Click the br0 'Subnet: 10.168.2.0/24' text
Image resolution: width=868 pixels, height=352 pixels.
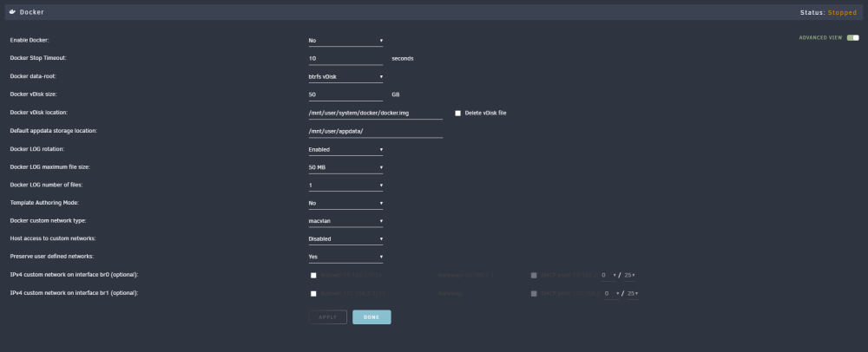click(x=352, y=275)
